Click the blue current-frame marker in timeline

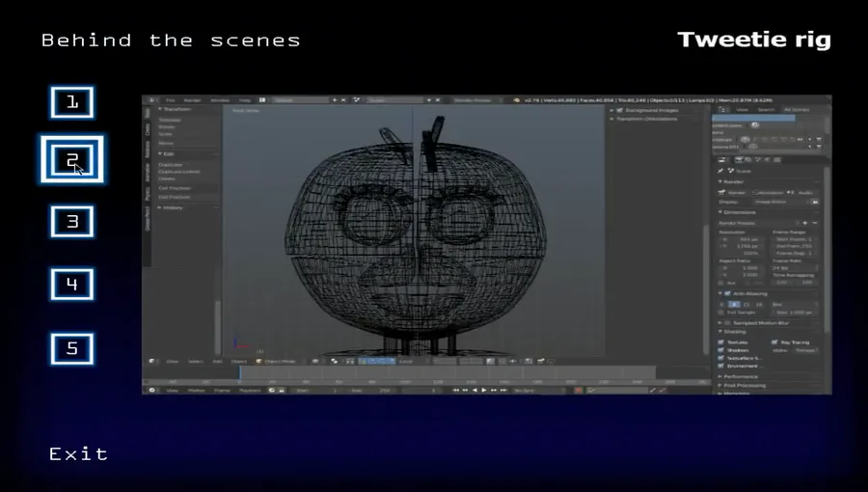[x=240, y=373]
